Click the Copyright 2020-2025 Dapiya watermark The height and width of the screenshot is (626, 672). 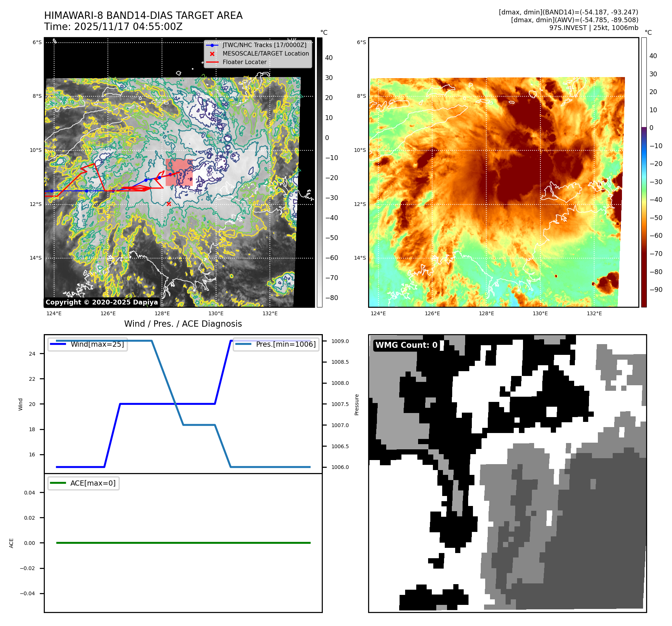click(102, 302)
